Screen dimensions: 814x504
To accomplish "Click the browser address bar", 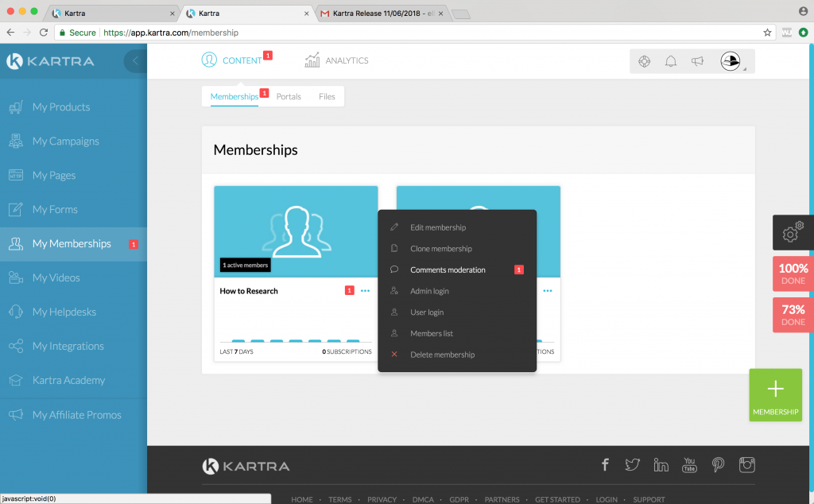I will pos(415,33).
